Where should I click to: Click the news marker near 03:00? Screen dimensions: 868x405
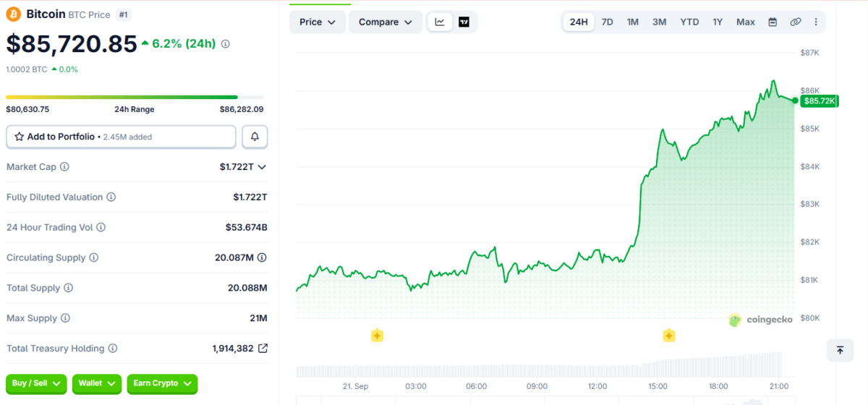pyautogui.click(x=377, y=336)
